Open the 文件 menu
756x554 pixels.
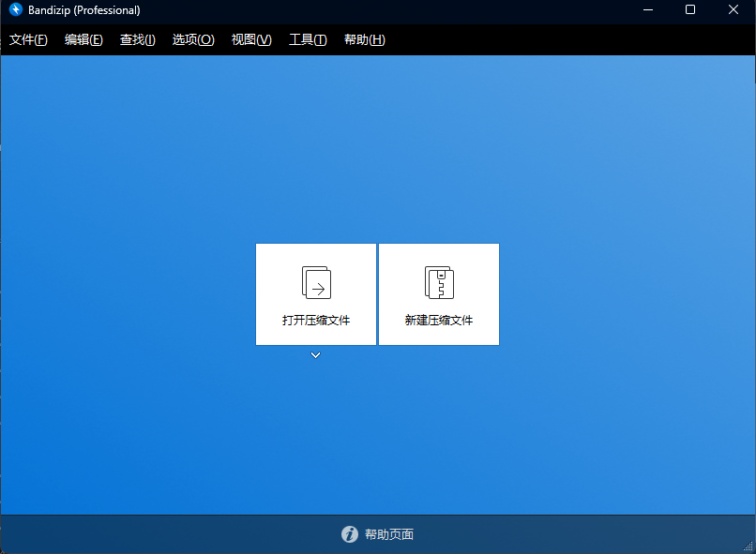point(28,39)
